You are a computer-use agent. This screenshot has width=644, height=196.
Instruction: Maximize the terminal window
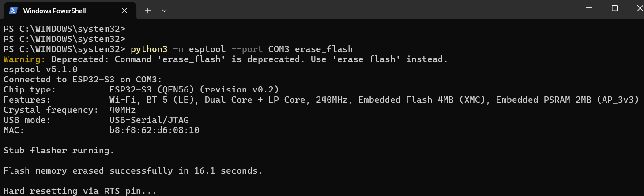(x=614, y=8)
